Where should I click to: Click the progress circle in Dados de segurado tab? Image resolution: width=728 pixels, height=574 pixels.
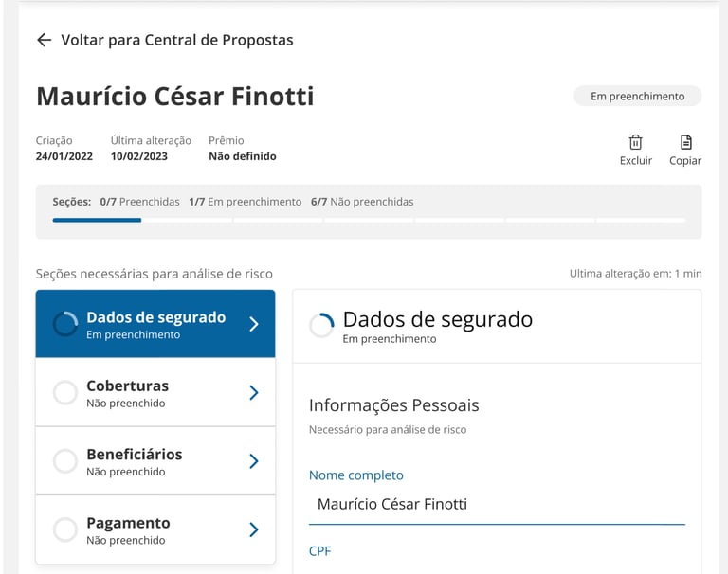65,324
